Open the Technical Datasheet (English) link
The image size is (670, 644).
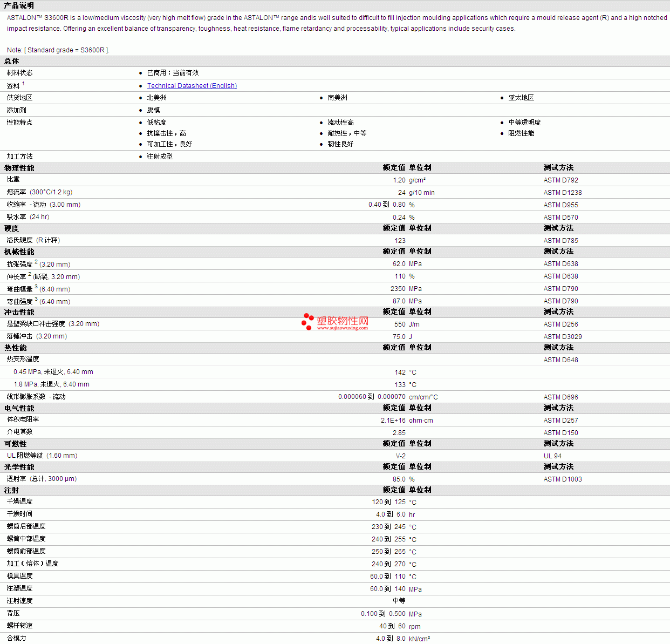point(192,86)
